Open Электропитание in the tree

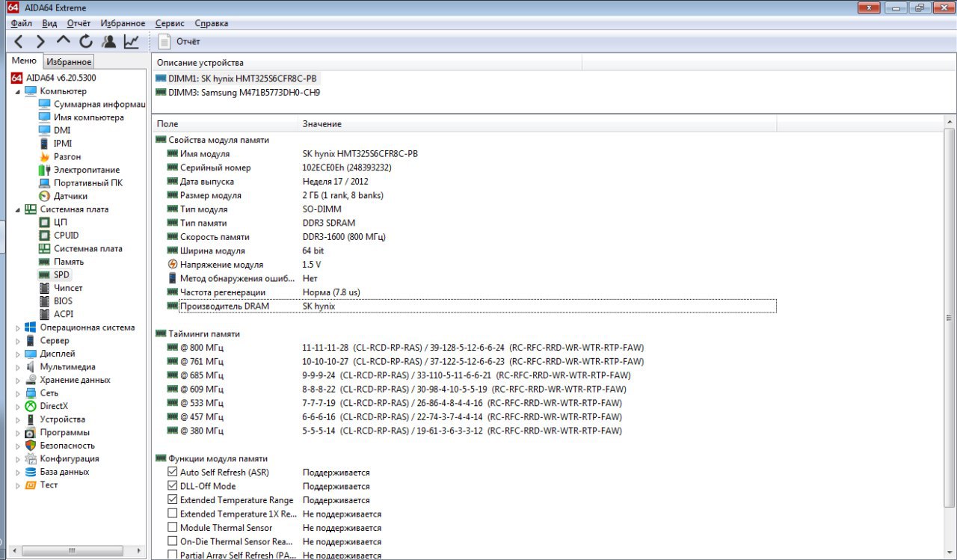tap(79, 170)
